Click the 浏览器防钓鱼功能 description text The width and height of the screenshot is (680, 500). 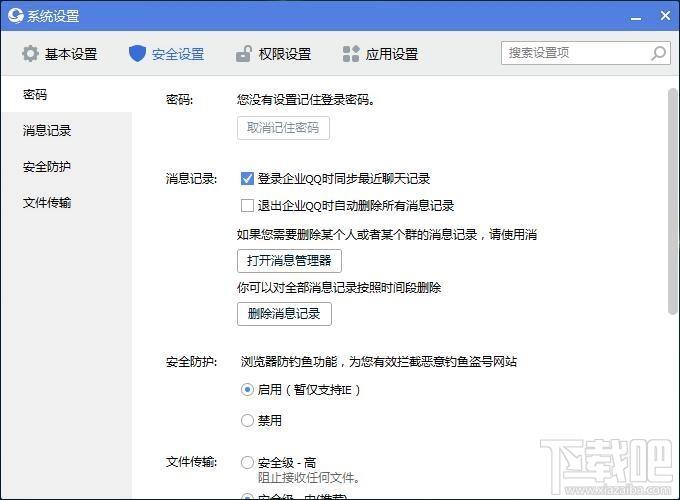(x=379, y=361)
